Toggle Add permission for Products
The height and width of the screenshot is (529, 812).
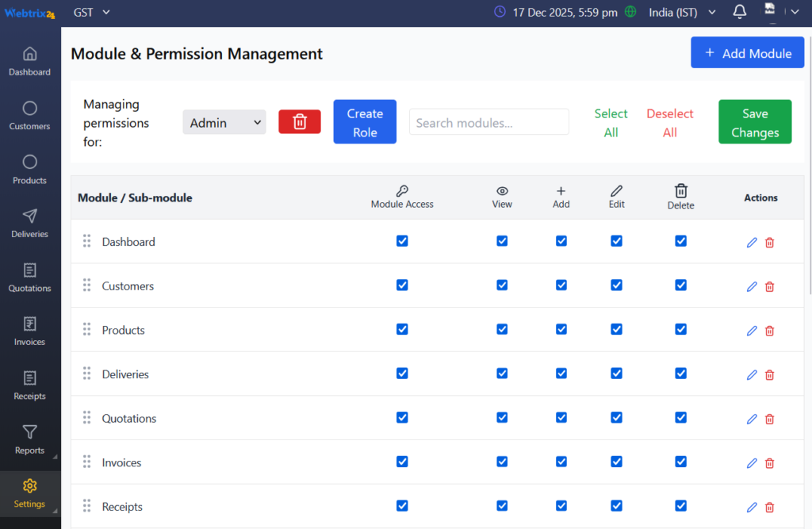[561, 329]
